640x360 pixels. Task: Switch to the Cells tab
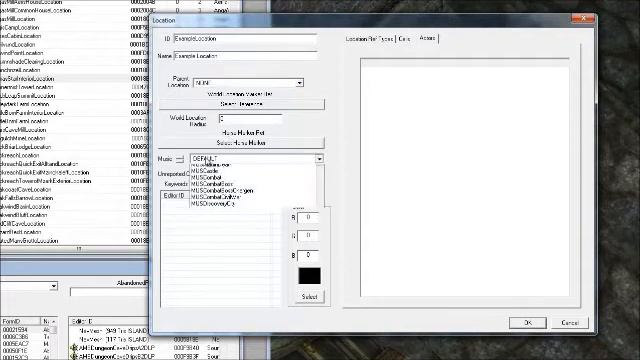(404, 39)
